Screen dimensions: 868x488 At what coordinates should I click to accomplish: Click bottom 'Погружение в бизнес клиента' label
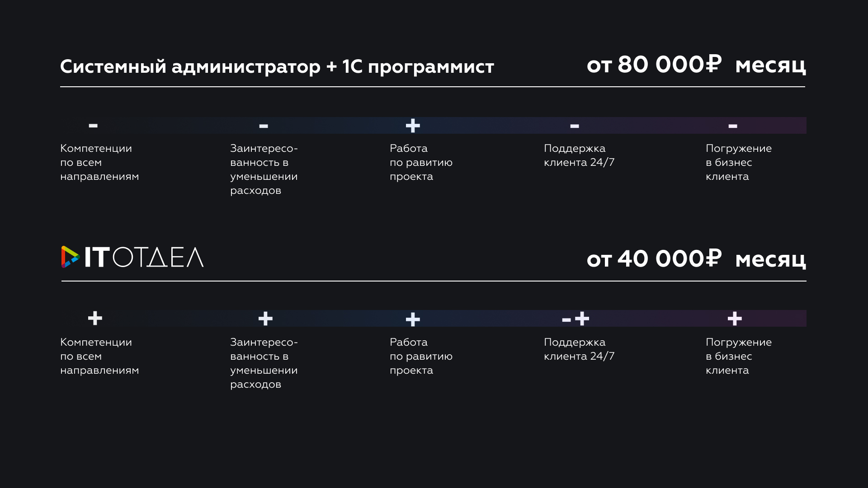pos(739,356)
